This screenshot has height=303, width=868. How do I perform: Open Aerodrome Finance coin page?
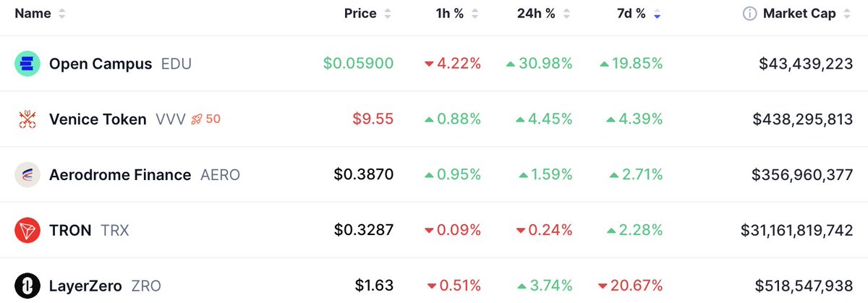click(120, 175)
